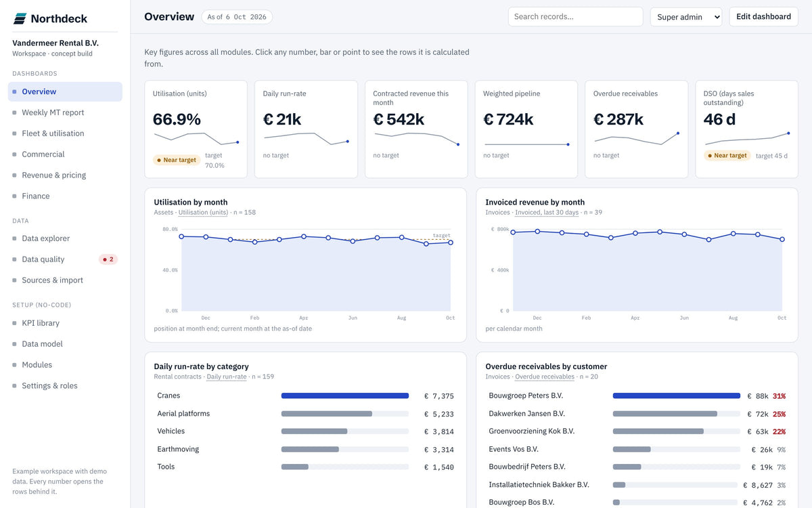Click the € 88k value for Bouwgroep Peters
Viewport: 812px width, 508px height.
758,396
